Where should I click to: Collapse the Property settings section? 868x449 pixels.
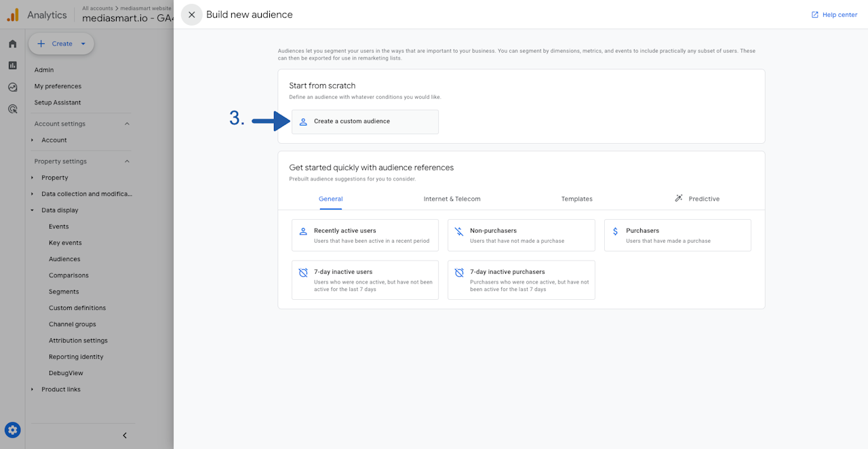(127, 161)
